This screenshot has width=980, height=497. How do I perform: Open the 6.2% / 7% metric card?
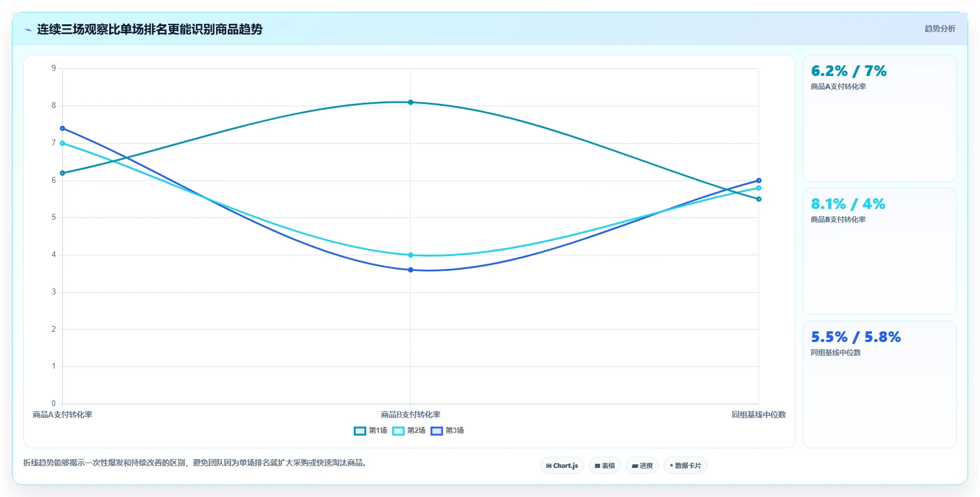[x=879, y=118]
